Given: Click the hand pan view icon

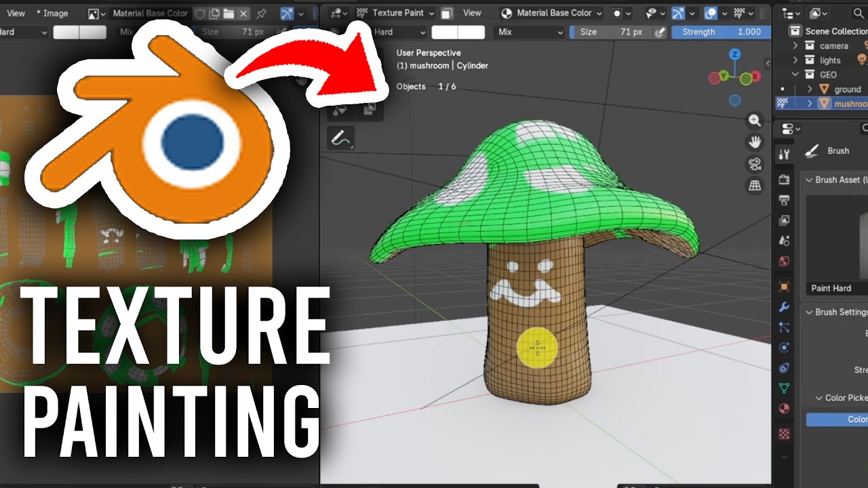Looking at the screenshot, I should [x=754, y=142].
